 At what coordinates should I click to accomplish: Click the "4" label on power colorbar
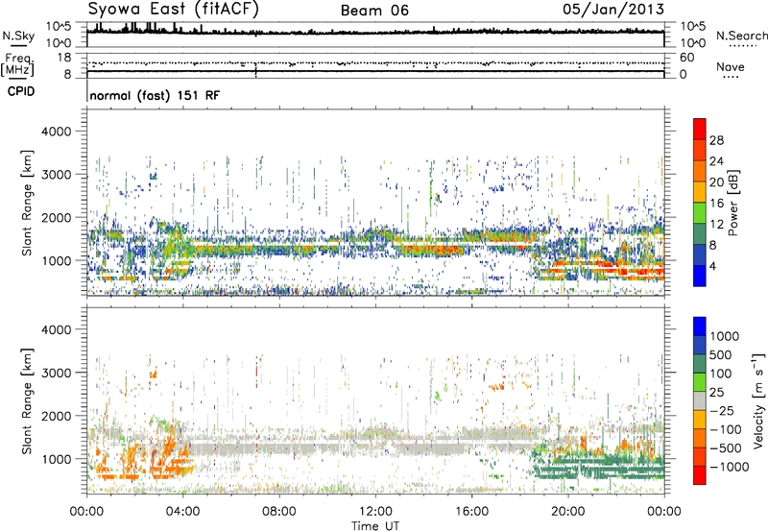click(x=712, y=266)
